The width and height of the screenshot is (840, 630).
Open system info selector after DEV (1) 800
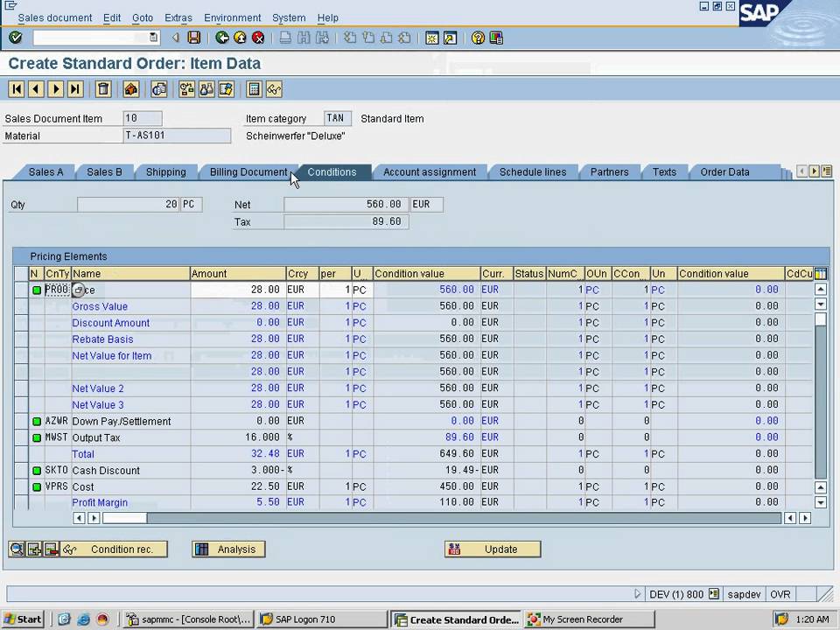[714, 594]
